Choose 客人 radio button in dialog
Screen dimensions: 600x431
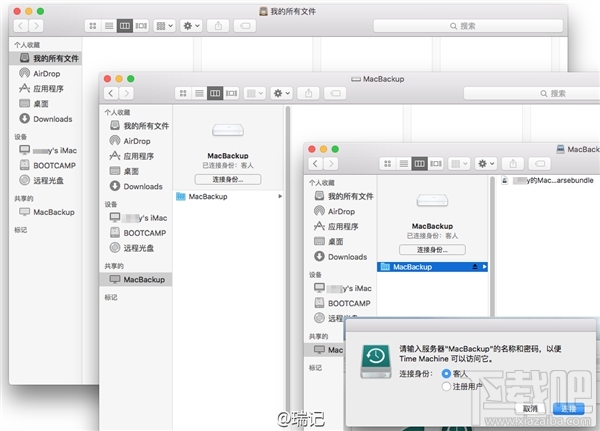(446, 373)
